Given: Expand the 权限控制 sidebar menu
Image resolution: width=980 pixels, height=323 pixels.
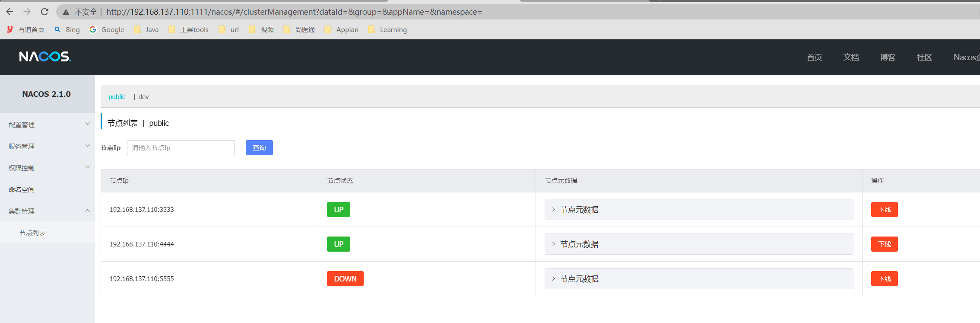Looking at the screenshot, I should (48, 168).
